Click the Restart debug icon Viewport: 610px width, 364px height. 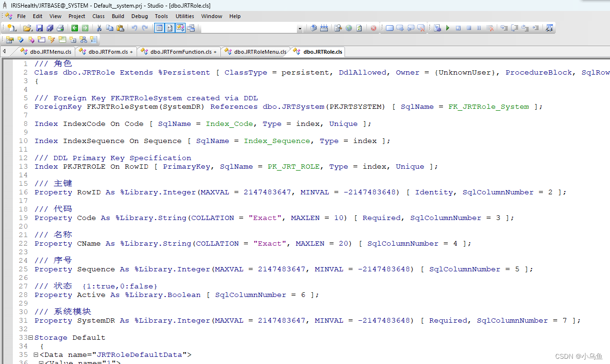[x=458, y=28]
